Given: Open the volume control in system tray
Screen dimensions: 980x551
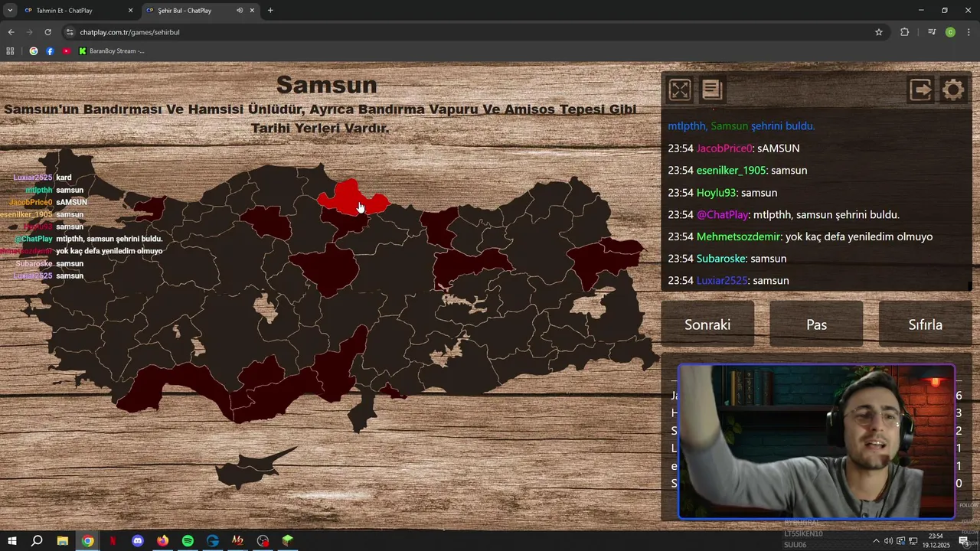Looking at the screenshot, I should (888, 540).
